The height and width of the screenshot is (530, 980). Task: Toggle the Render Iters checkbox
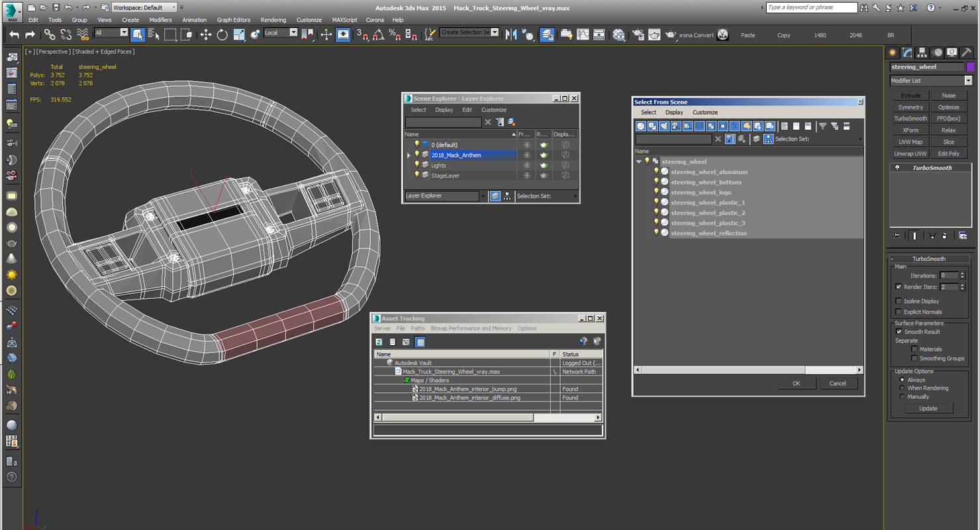(899, 287)
